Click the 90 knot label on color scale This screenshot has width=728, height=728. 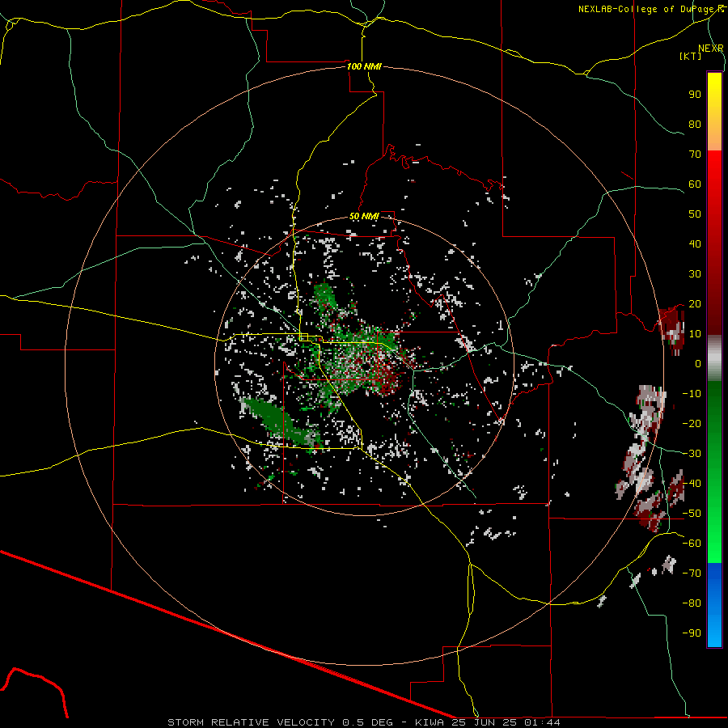(695, 95)
